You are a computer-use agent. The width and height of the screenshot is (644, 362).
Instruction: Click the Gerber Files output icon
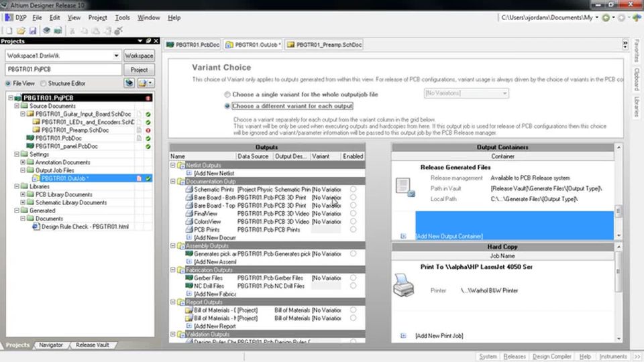click(189, 278)
